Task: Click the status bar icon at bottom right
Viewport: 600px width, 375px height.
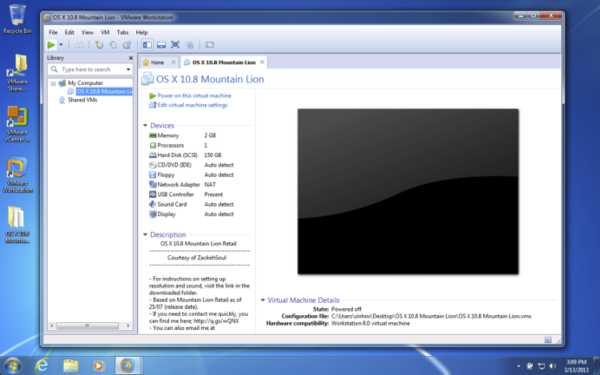Action: (x=548, y=340)
